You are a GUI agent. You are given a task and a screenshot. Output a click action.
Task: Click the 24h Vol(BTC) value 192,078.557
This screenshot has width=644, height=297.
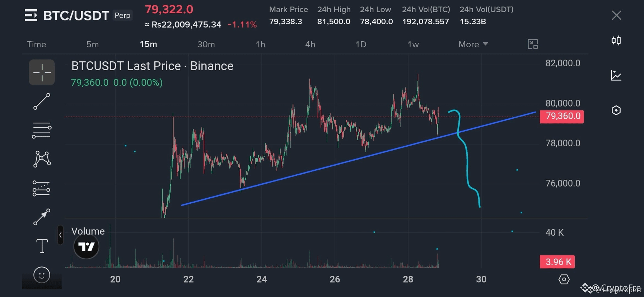[x=426, y=22]
